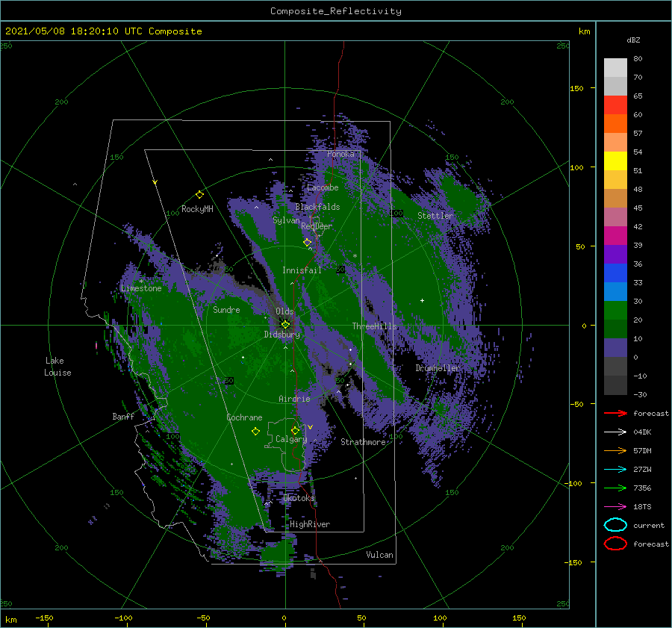
Task: Click the Lake Louise label
Action: click(57, 367)
